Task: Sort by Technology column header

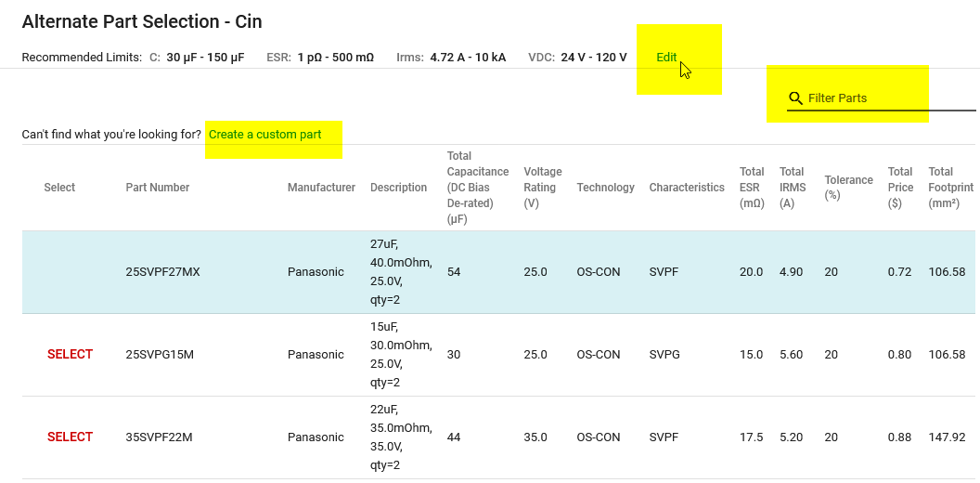Action: pyautogui.click(x=605, y=188)
